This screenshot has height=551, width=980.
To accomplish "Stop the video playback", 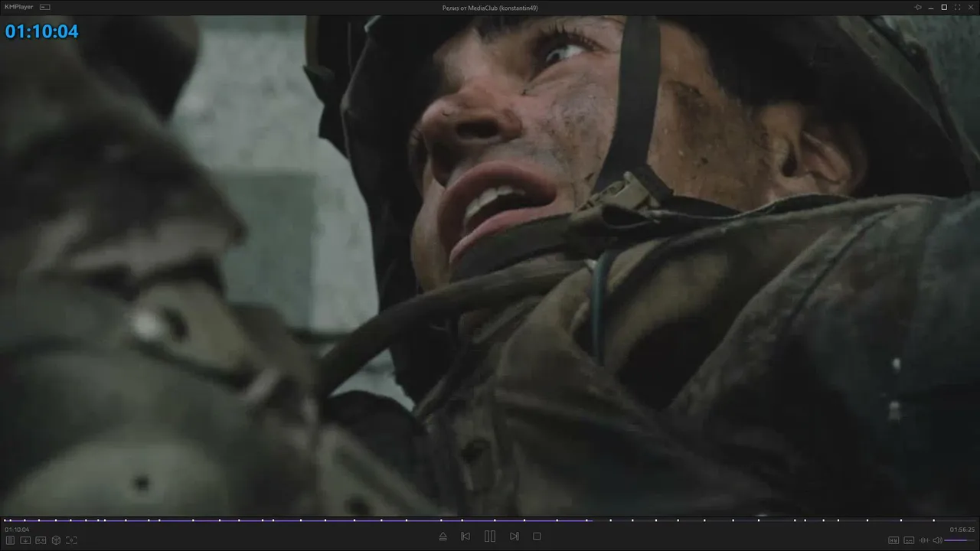I will (x=537, y=536).
